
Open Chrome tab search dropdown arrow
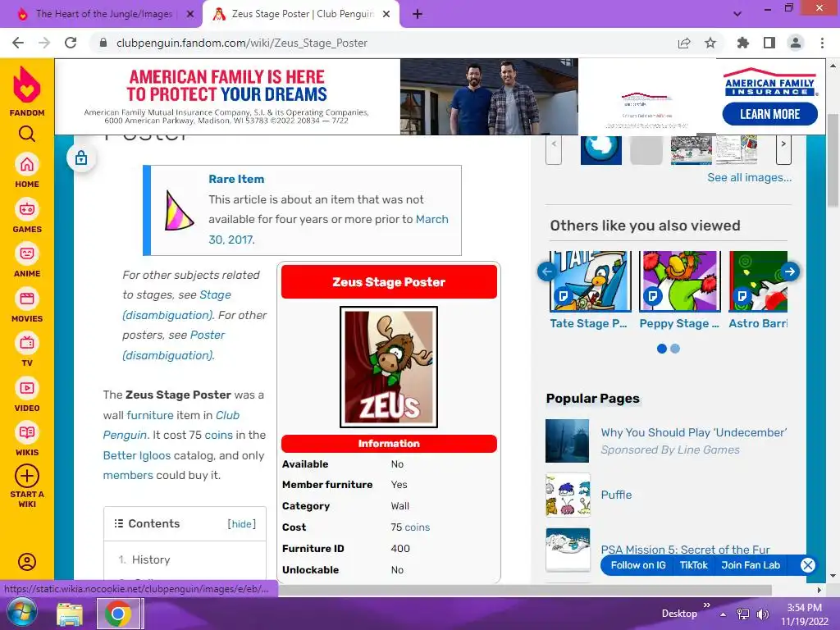click(737, 14)
